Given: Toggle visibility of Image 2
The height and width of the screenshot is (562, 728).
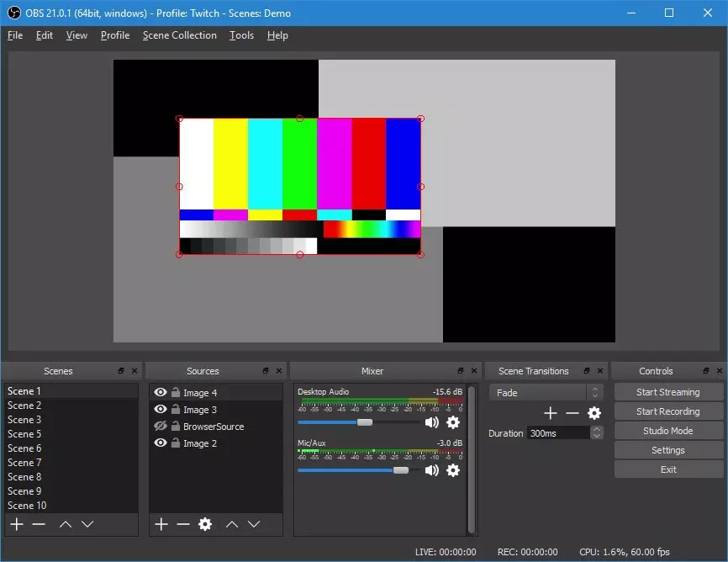Looking at the screenshot, I should (160, 443).
